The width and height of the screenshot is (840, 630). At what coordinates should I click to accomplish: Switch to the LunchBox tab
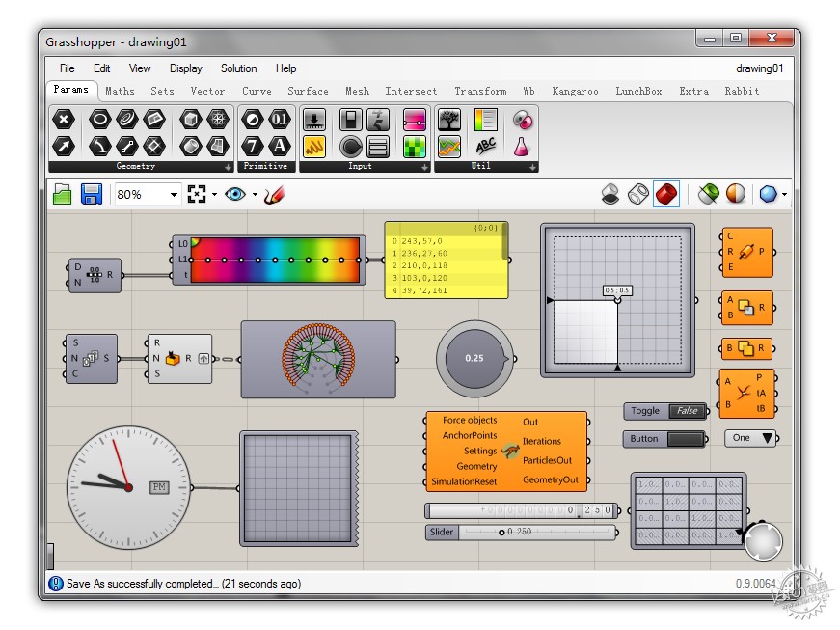pos(638,91)
